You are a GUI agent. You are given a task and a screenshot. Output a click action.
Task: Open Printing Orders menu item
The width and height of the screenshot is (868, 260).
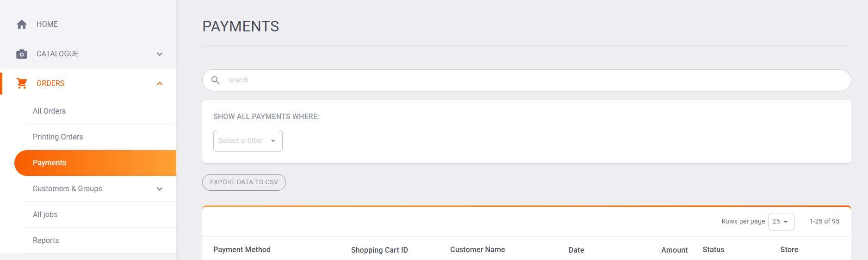coord(58,137)
